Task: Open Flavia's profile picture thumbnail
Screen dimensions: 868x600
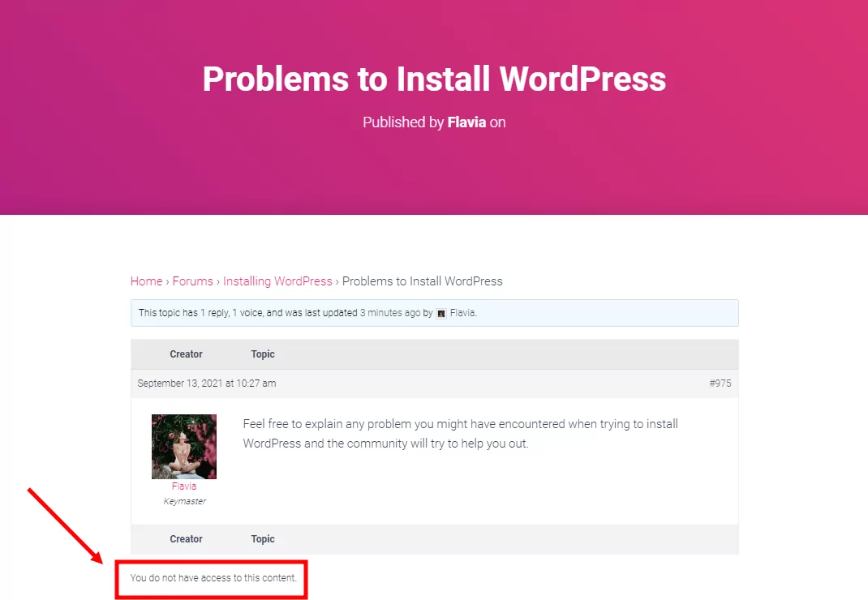Action: point(184,446)
